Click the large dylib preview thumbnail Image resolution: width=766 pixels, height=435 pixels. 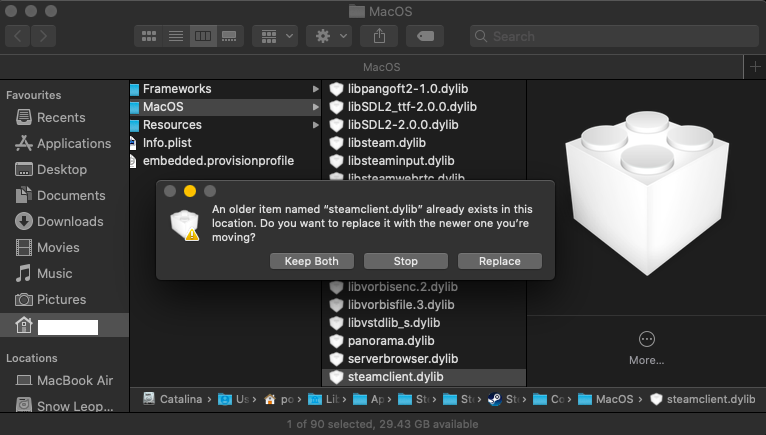(x=647, y=193)
